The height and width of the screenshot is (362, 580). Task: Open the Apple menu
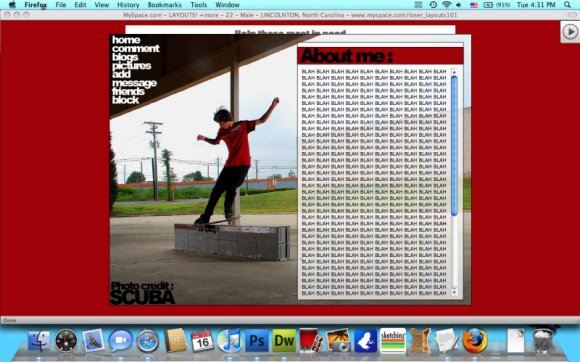pos(12,5)
